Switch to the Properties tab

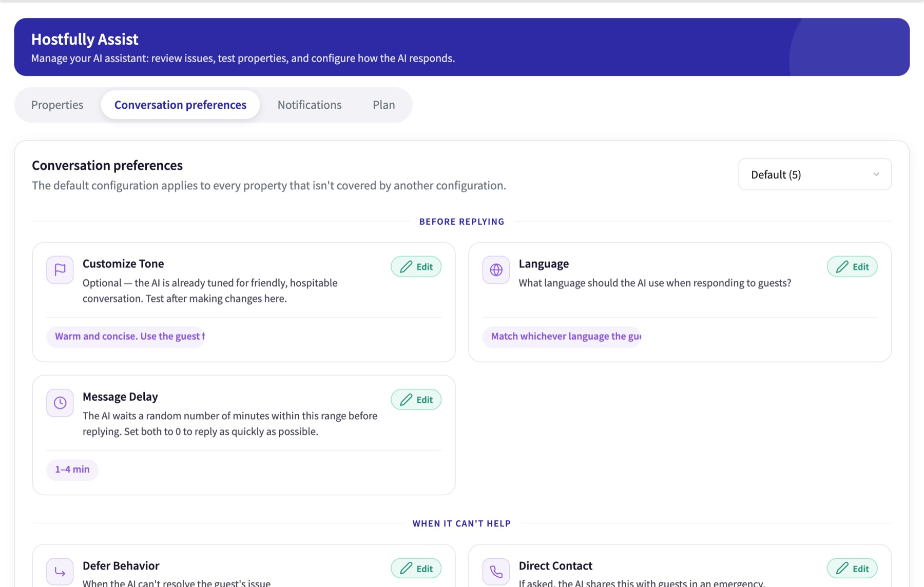tap(57, 105)
